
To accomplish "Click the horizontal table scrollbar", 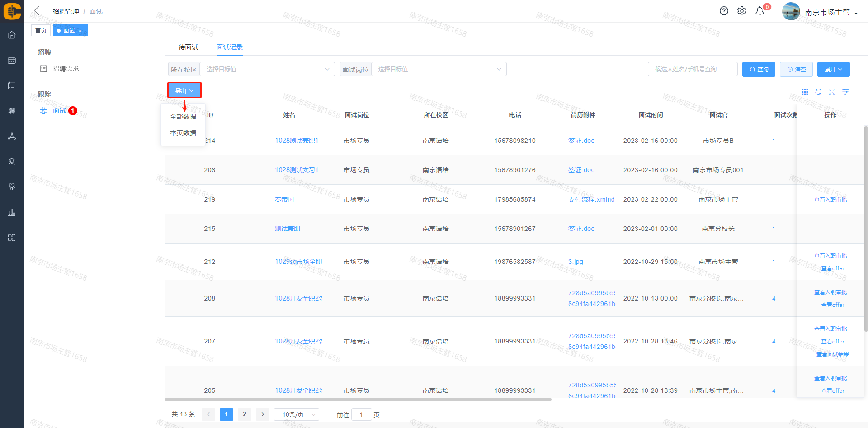I will [x=358, y=400].
